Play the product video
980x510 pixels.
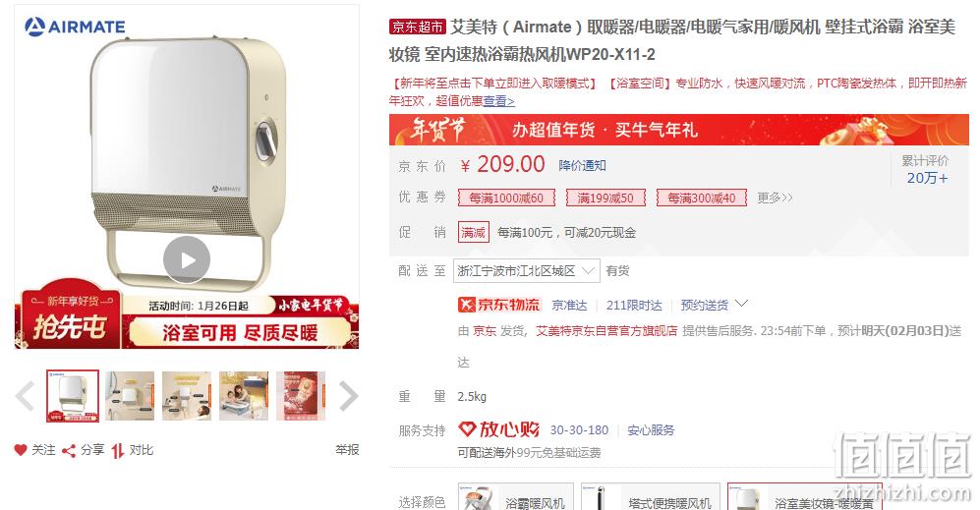pyautogui.click(x=187, y=259)
